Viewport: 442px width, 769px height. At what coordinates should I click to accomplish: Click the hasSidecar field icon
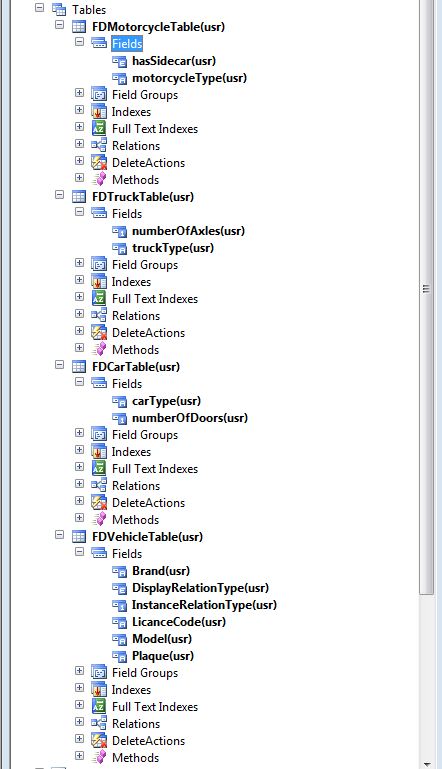click(x=119, y=61)
